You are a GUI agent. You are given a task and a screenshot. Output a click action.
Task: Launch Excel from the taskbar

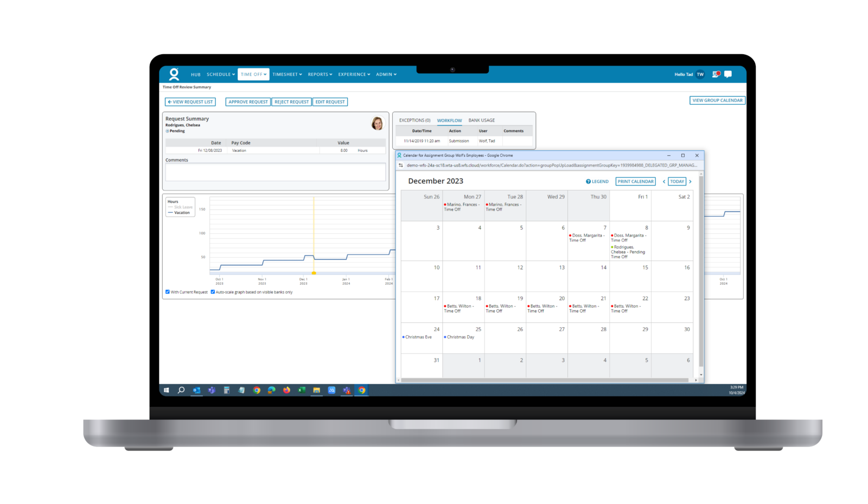[301, 390]
